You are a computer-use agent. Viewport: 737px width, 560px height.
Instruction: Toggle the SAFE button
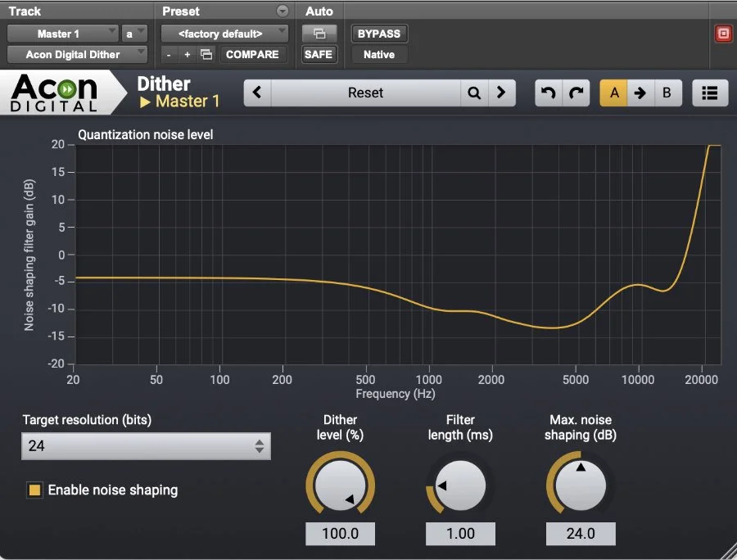click(x=319, y=54)
